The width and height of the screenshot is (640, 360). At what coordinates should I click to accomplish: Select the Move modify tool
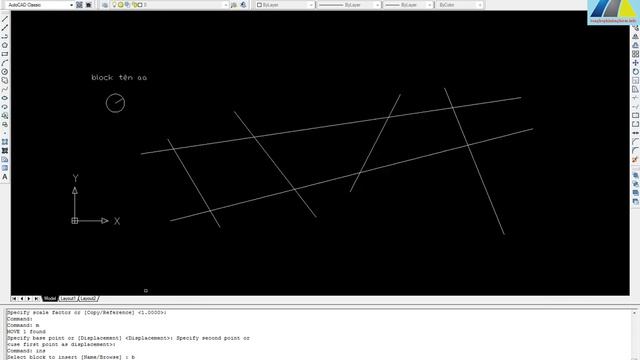coord(636,63)
